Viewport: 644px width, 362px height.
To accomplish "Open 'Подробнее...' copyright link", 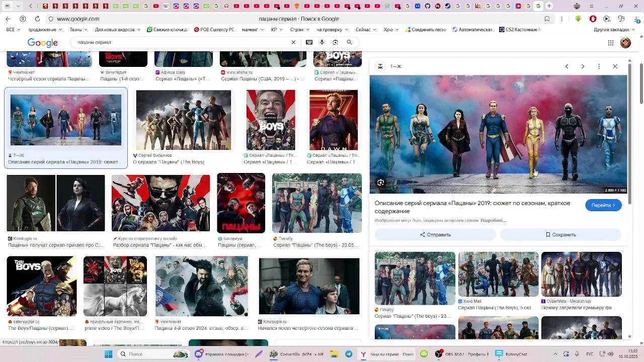I will (493, 220).
